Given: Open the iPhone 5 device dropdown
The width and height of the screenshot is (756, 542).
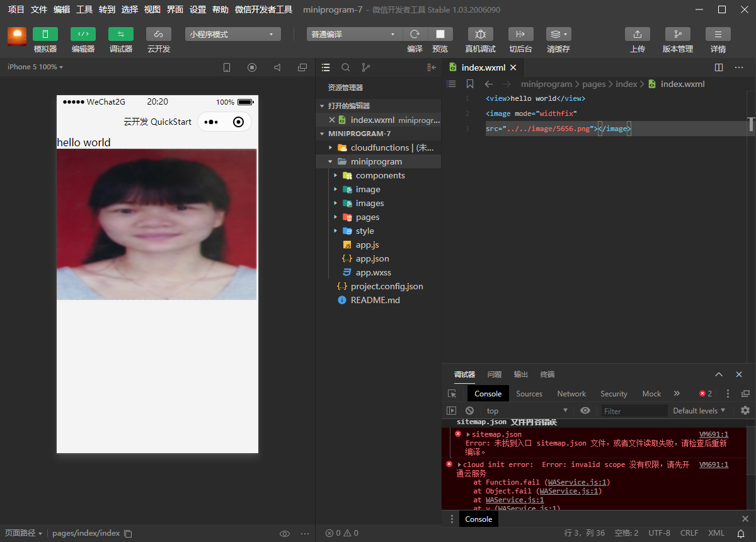Looking at the screenshot, I should pyautogui.click(x=35, y=67).
